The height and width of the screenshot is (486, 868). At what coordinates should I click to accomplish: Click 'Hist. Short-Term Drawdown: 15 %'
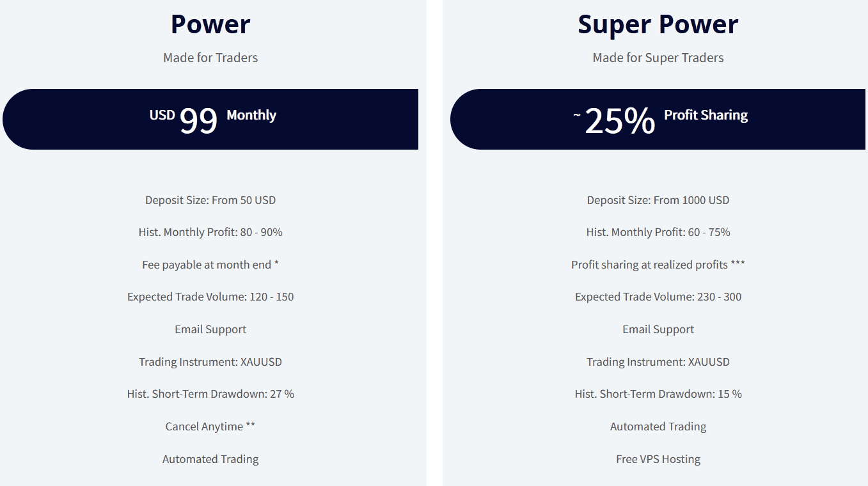[658, 394]
